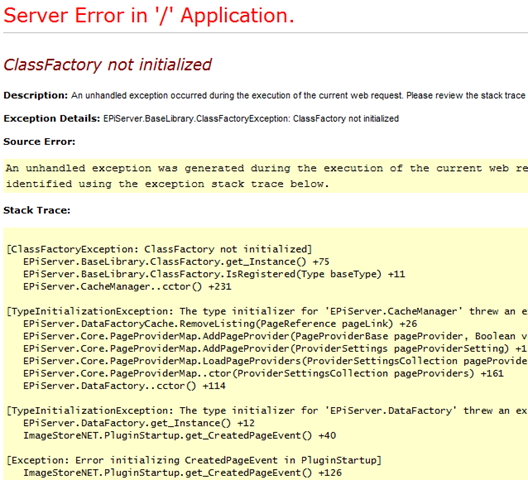This screenshot has height=480, width=528.
Task: Click 'AddPageProvider(PageProviderBase pageProvider, Boolean' line
Action: (x=275, y=336)
